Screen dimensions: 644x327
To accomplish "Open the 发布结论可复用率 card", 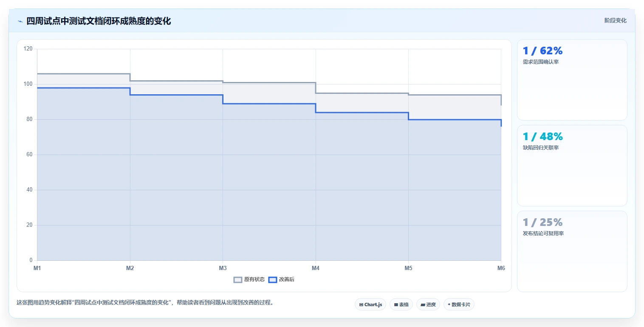I will pyautogui.click(x=572, y=251).
